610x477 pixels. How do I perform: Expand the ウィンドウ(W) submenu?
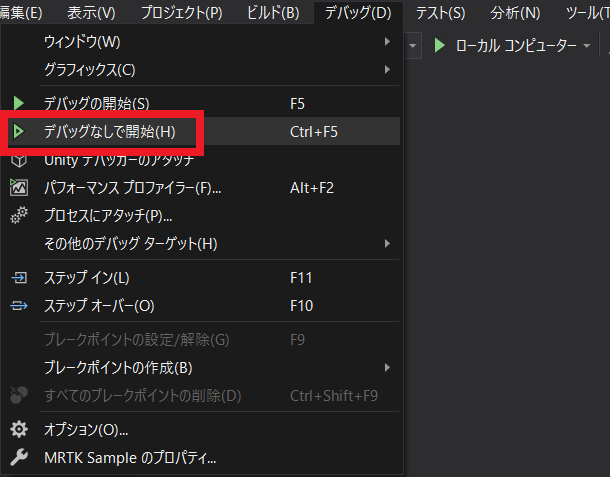point(202,42)
